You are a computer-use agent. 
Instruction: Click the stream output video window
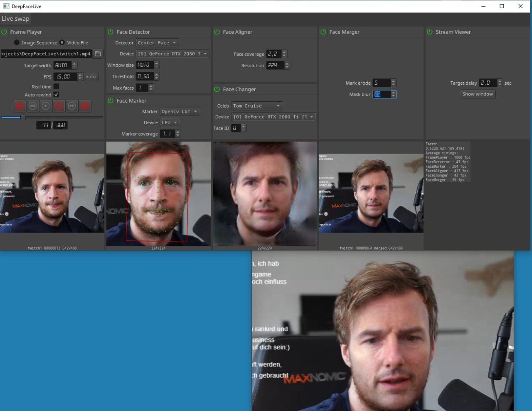coord(383,331)
